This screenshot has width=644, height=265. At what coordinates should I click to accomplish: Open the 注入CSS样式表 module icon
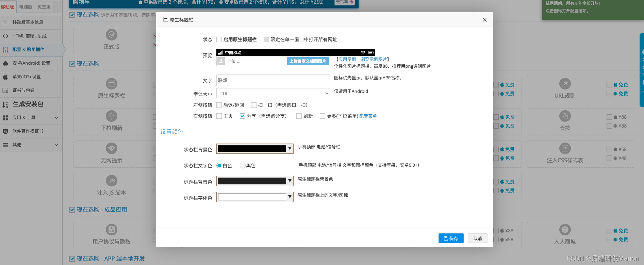(x=565, y=148)
